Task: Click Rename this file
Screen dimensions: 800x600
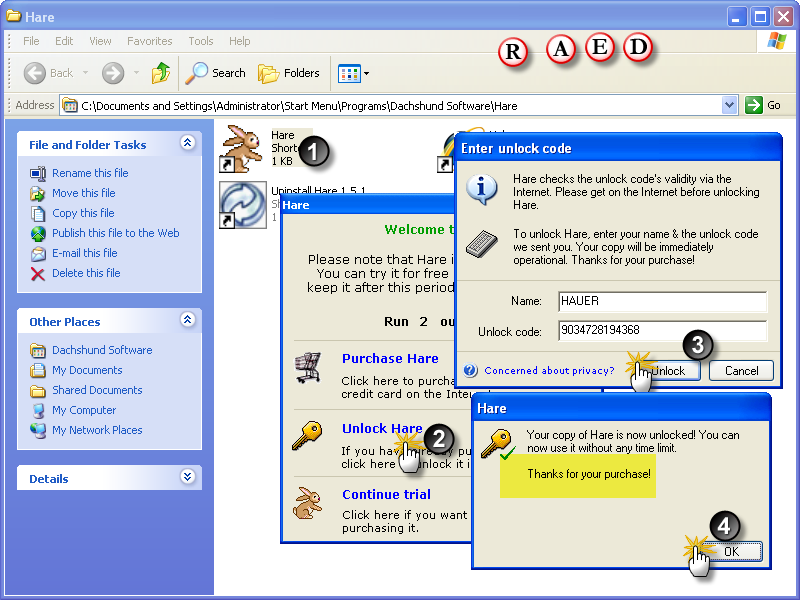Action: click(90, 173)
